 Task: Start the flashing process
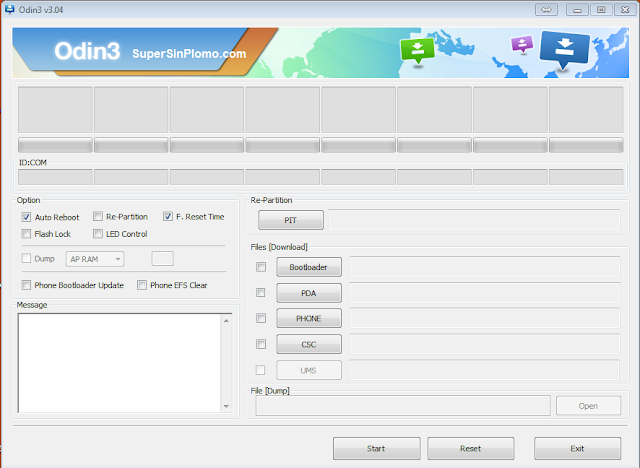point(376,448)
